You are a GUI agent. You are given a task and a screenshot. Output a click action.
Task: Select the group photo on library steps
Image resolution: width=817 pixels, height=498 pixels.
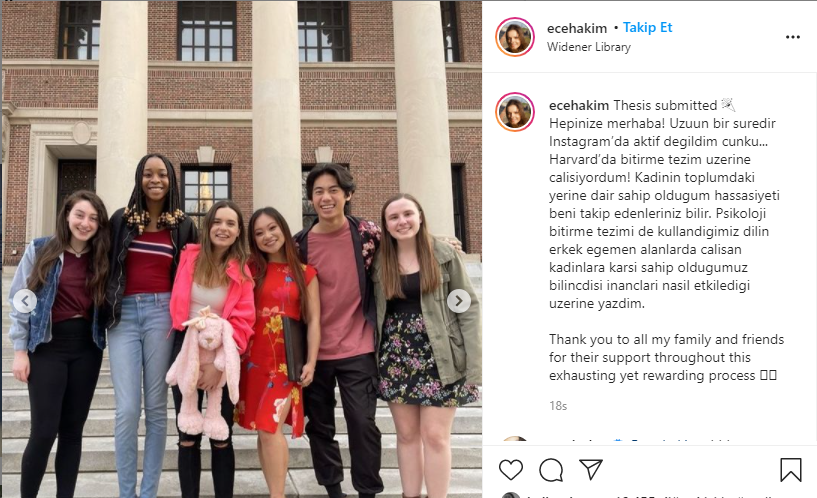pos(242,249)
